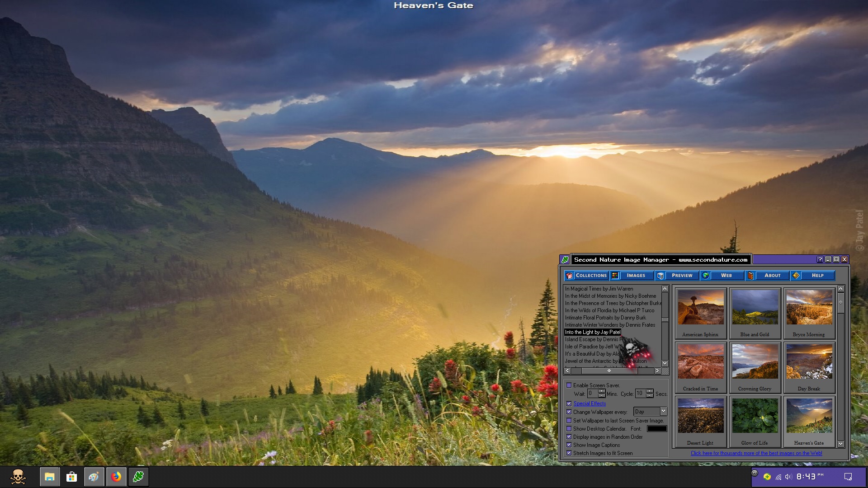This screenshot has width=868, height=488.
Task: Increase the Cycle seconds spinner
Action: (650, 391)
